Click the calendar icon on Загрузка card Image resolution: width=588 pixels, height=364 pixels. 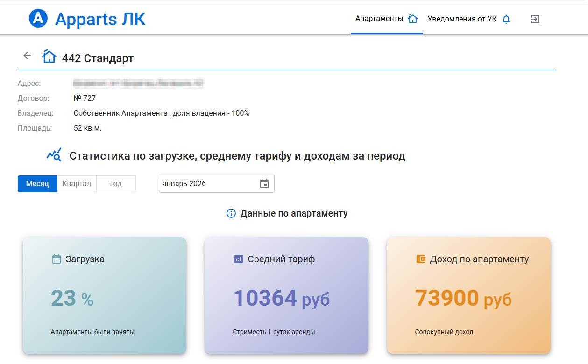[x=56, y=259]
